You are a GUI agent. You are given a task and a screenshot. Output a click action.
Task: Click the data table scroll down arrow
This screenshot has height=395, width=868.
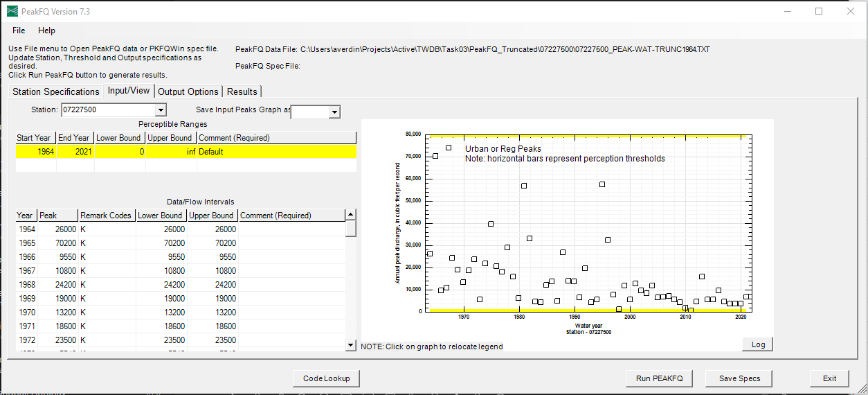351,344
